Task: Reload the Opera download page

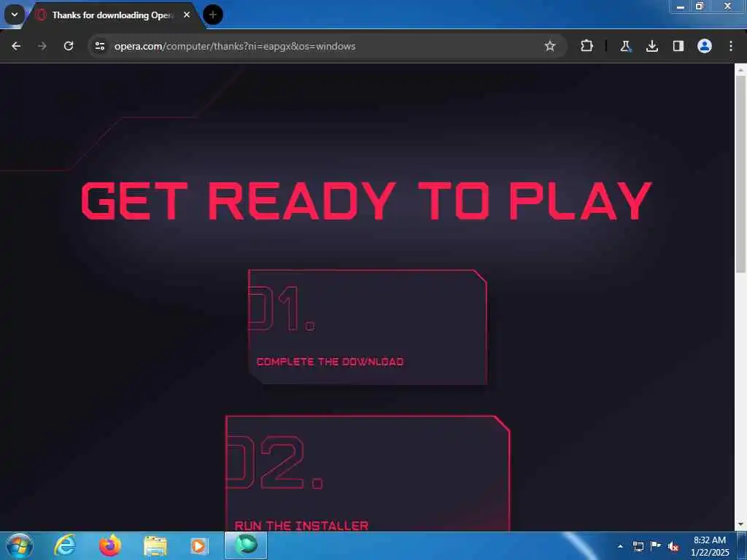Action: pyautogui.click(x=69, y=46)
